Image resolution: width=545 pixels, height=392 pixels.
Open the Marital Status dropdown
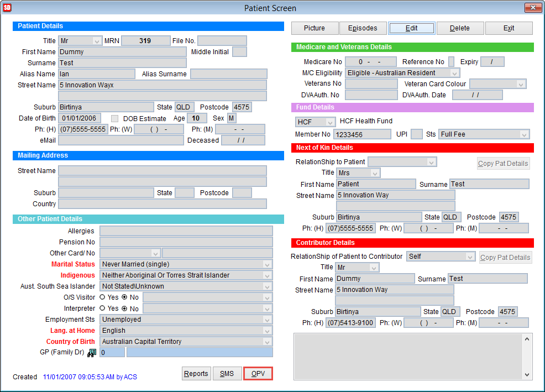[x=267, y=265]
